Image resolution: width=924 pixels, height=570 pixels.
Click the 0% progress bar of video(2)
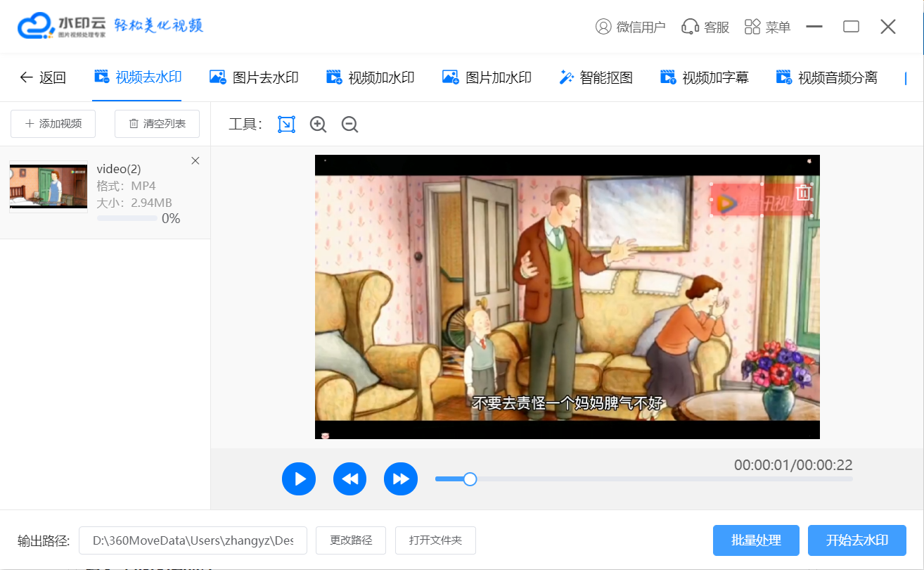click(x=127, y=218)
